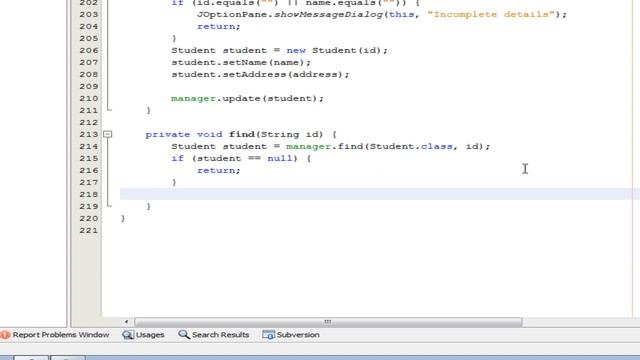Screen dimensions: 640x360
Task: Click line number 221 in the gutter
Action: point(89,230)
